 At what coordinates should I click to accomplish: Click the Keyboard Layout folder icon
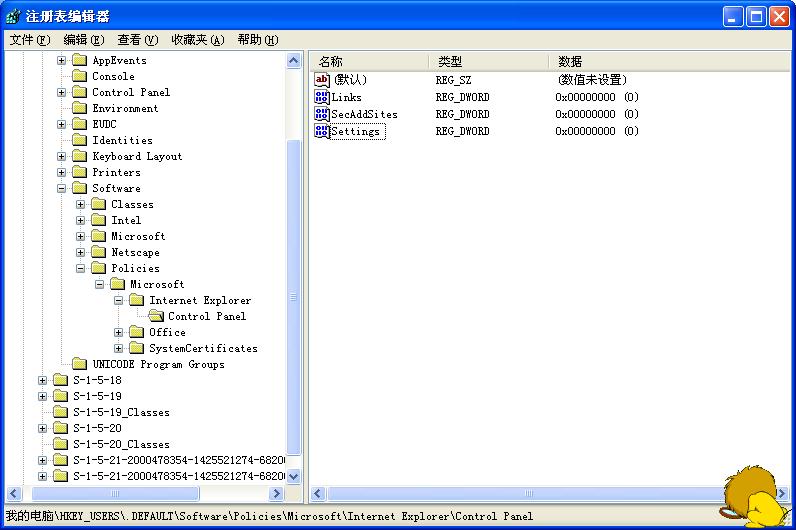pos(80,156)
